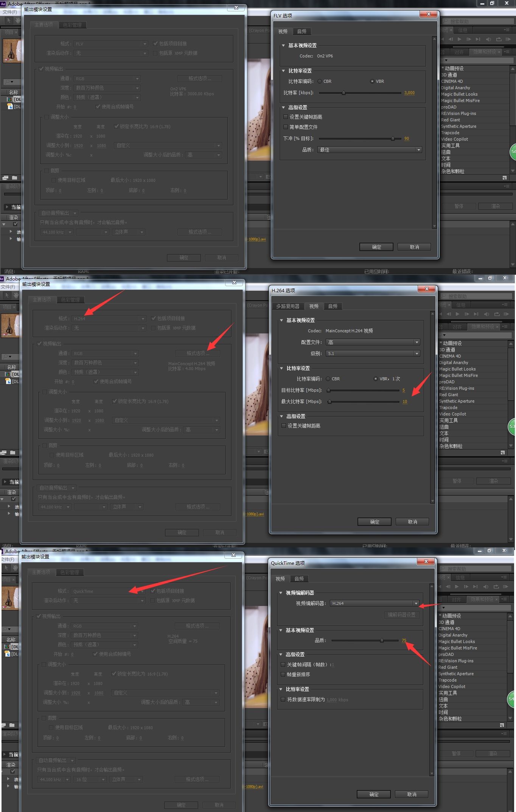Switch to 音频 tab in H.264 选项
Screen dimensions: 516x812
coord(333,306)
